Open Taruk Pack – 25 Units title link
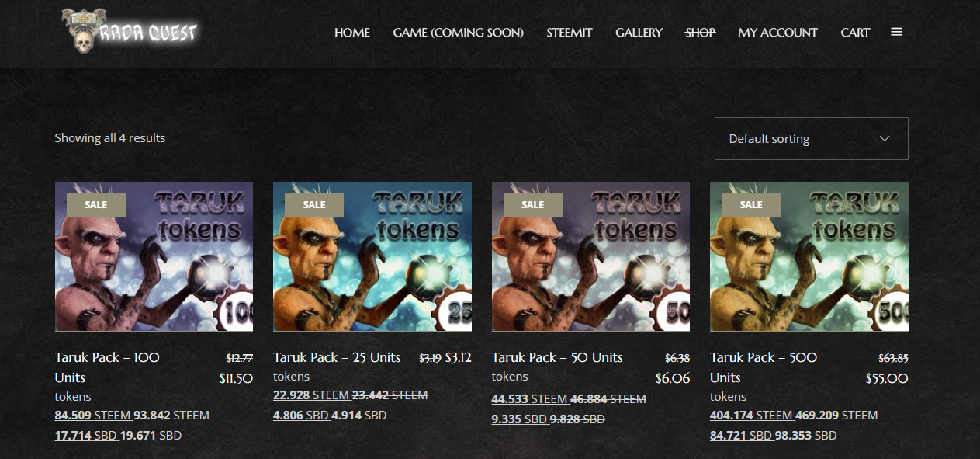Screen dimensions: 980x459 337,357
